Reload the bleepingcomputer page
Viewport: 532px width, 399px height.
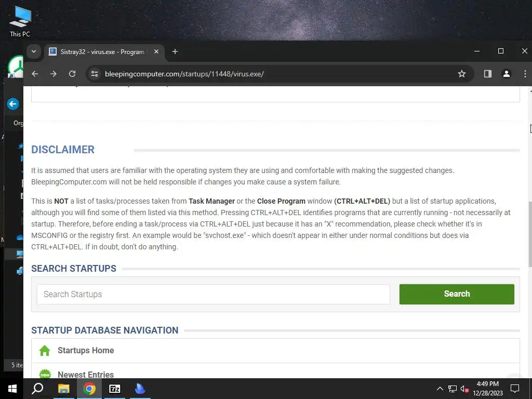point(72,74)
